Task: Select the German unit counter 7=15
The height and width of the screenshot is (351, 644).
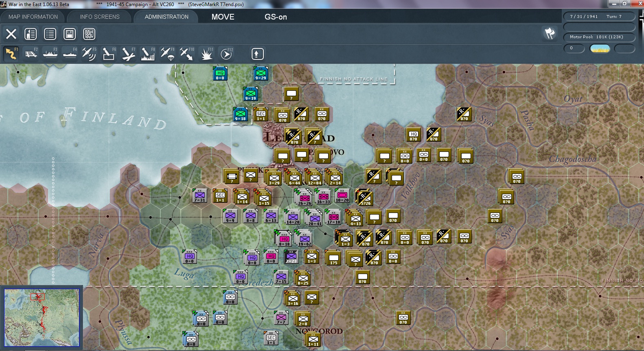Action: tap(281, 277)
